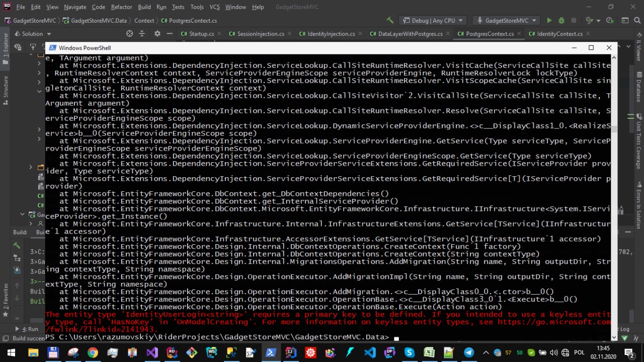Image resolution: width=644 pixels, height=362 pixels.
Task: Open the Run tool window tab at bottom
Action: pos(26,329)
